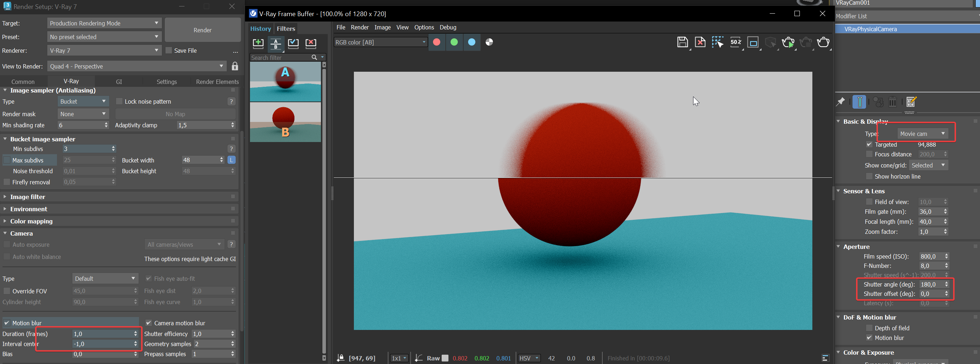Click the search magnifier in history filter
The width and height of the screenshot is (980, 364).
tap(314, 57)
